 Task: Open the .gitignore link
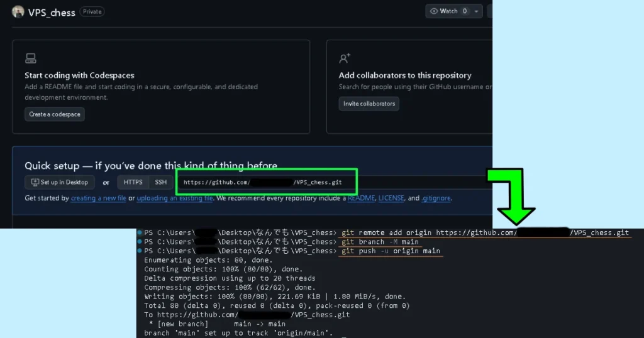coord(436,198)
